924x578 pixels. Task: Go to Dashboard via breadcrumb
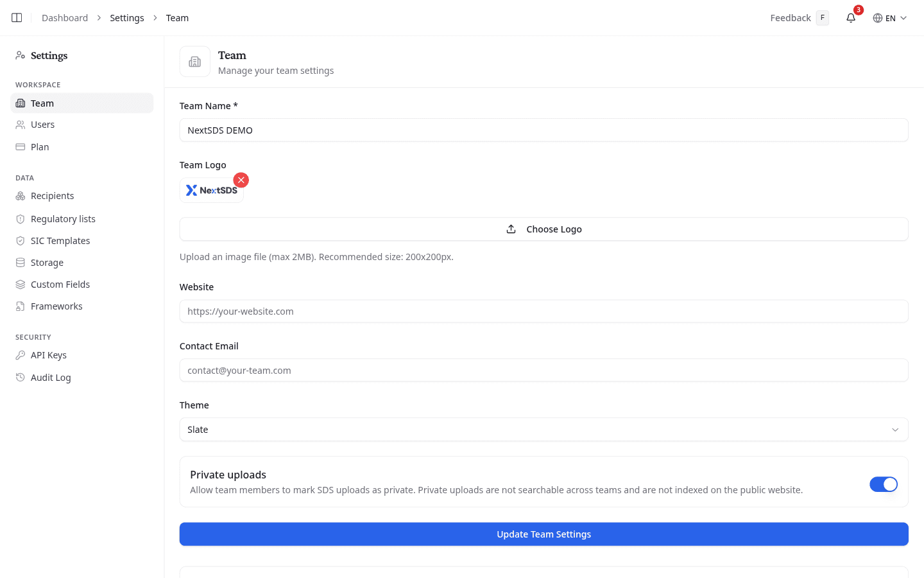click(65, 18)
